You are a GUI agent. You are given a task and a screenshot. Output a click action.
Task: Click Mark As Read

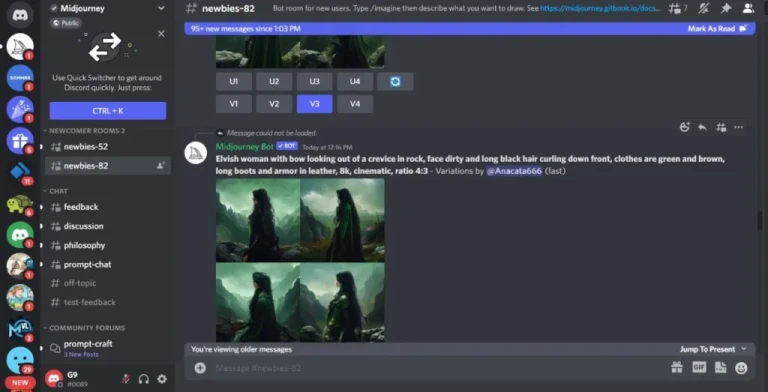[x=717, y=28]
